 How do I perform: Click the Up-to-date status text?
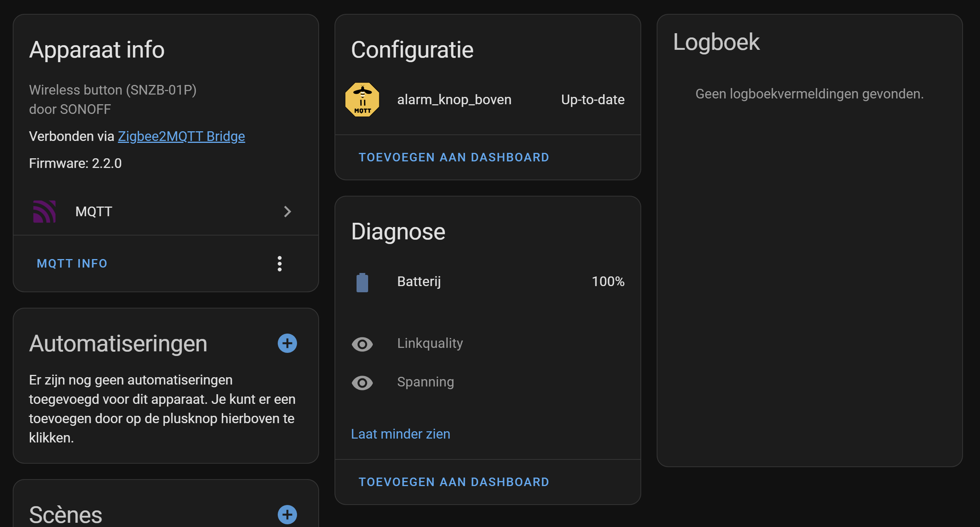click(592, 99)
